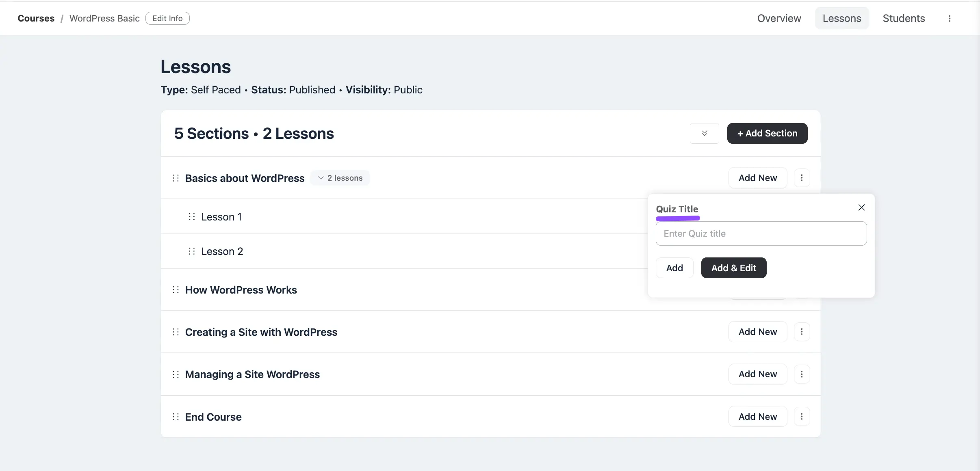Click the 5 Sections • 2 Lessons heading
The image size is (980, 471).
point(254,134)
